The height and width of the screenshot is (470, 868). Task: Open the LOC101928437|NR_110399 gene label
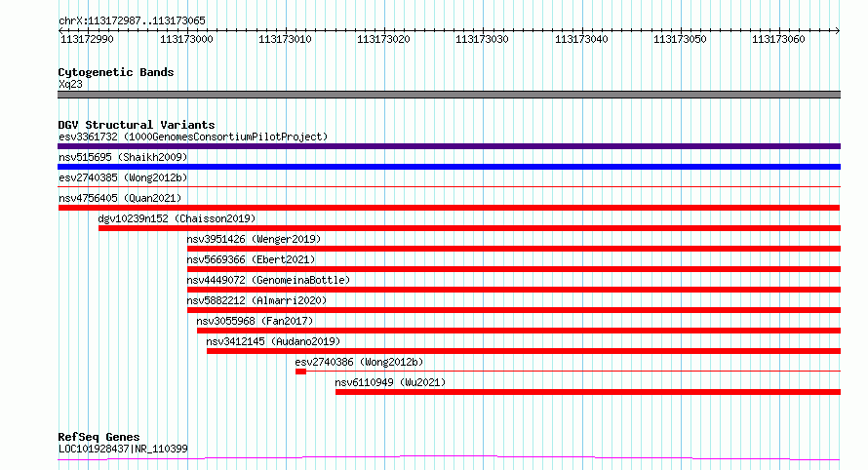pos(123,449)
